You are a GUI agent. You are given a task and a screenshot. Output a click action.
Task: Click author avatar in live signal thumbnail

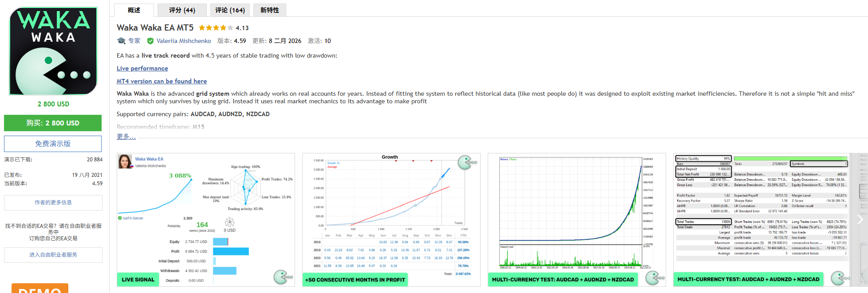[x=125, y=161]
